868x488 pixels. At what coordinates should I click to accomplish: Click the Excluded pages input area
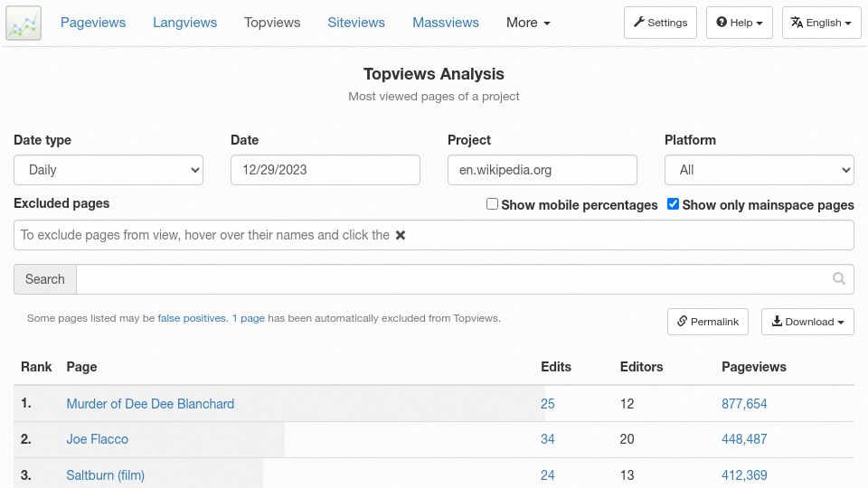[434, 235]
